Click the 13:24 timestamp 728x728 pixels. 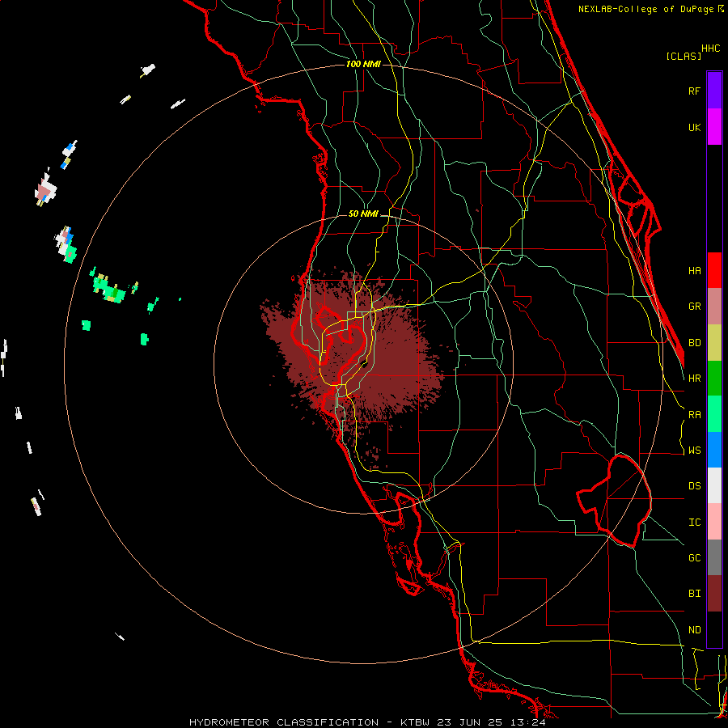click(x=530, y=722)
